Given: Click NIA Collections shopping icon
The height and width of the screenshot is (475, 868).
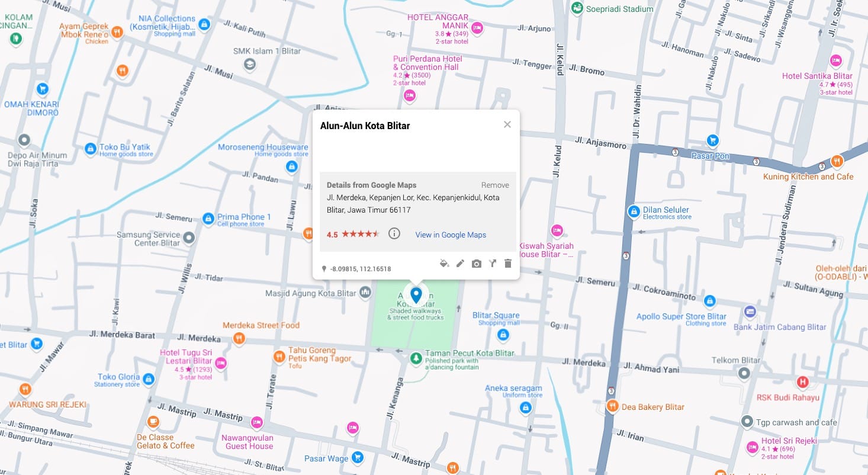Looking at the screenshot, I should (x=204, y=25).
